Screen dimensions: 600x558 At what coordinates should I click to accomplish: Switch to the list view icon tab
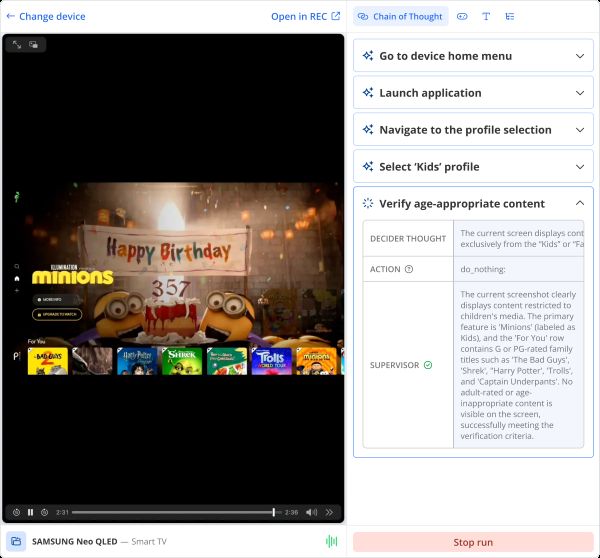(x=510, y=16)
